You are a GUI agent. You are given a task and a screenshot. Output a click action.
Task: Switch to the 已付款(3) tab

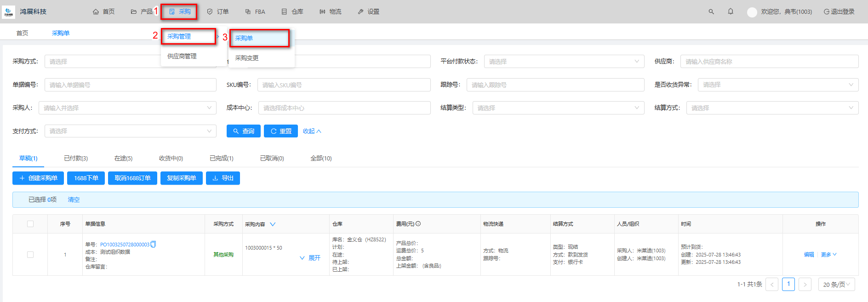tap(76, 158)
